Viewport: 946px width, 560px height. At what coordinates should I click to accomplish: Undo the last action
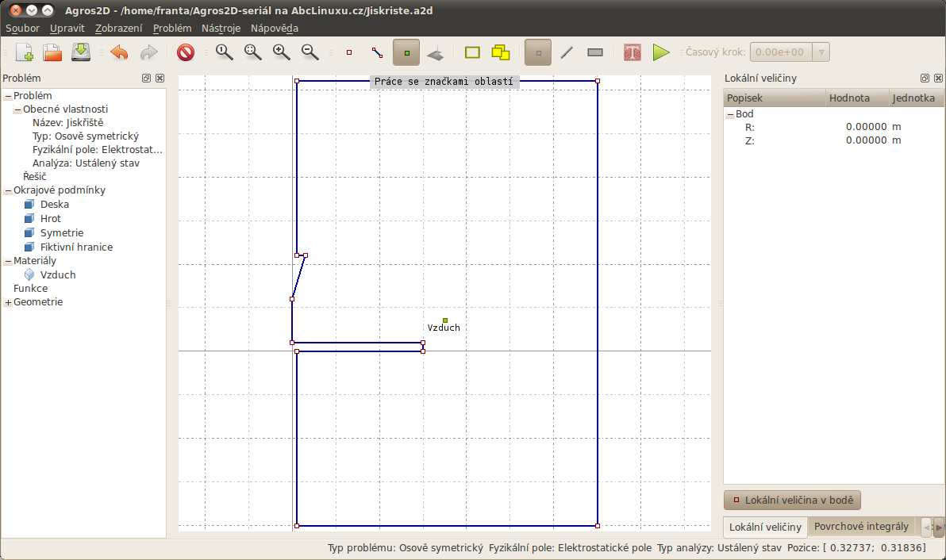point(120,52)
